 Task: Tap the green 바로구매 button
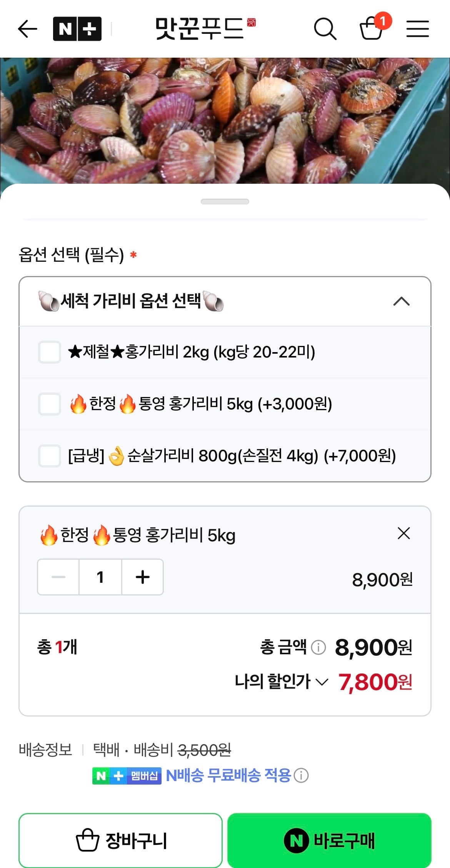(329, 840)
